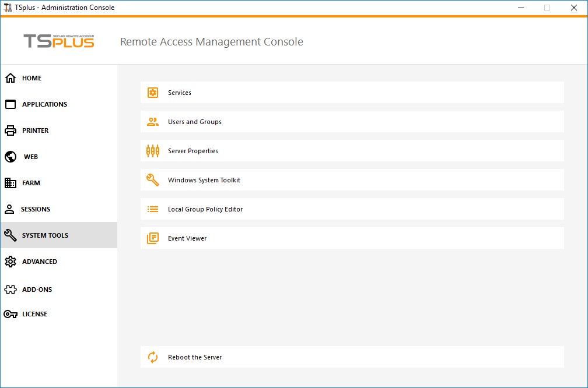588x388 pixels.
Task: Select the Server Properties sliders icon
Action: pyautogui.click(x=153, y=150)
